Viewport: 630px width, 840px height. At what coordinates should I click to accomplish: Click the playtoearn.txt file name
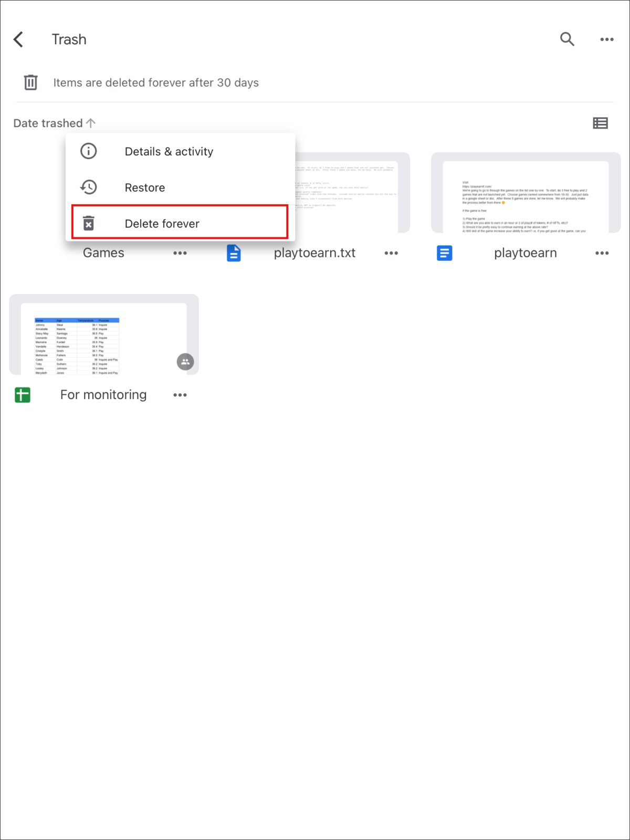click(314, 253)
